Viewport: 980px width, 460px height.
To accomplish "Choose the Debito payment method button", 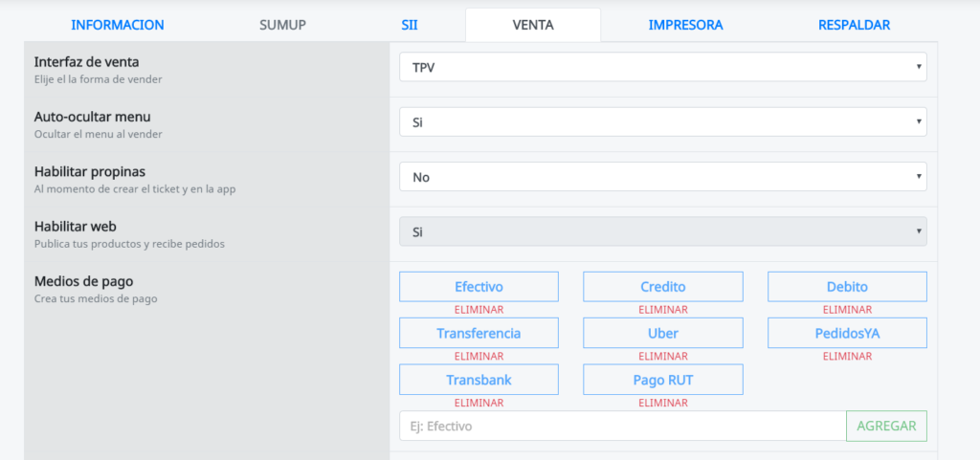I will (847, 287).
